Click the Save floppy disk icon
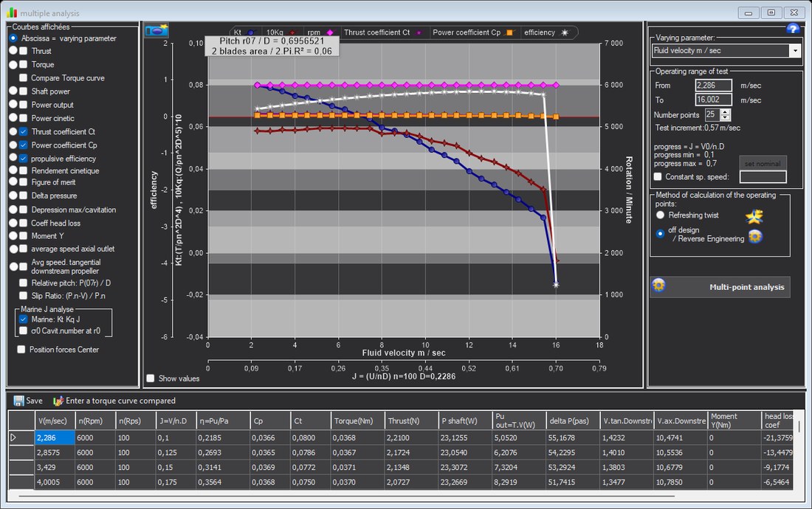 (18, 401)
